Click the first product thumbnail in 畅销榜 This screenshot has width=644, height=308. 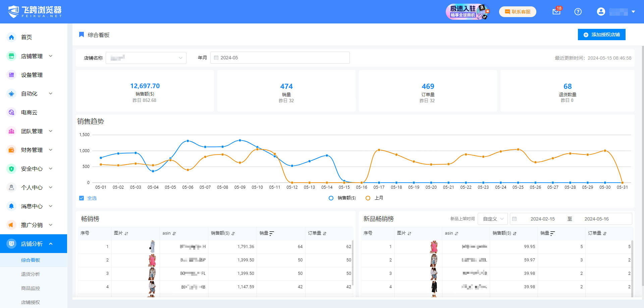(152, 247)
